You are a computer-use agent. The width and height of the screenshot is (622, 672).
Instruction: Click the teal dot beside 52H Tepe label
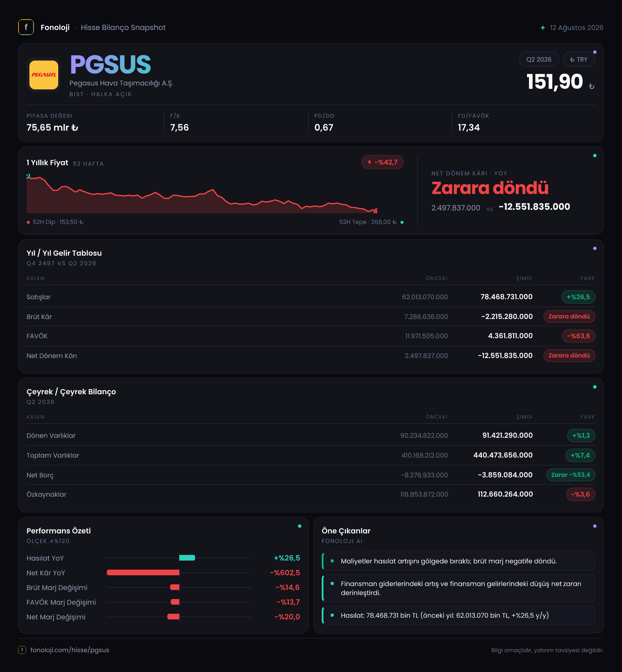402,222
